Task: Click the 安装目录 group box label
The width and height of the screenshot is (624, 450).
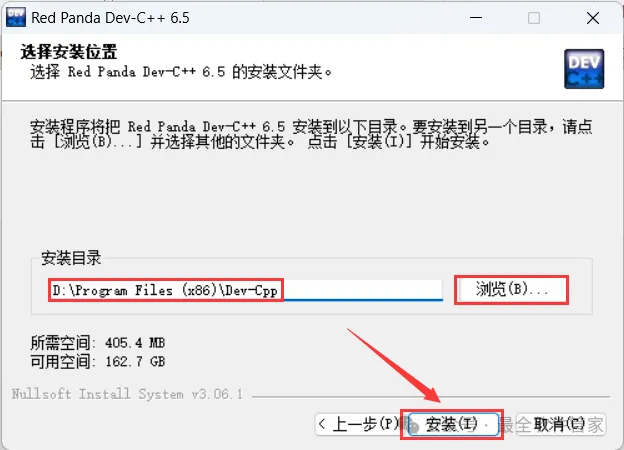Action: (x=71, y=258)
